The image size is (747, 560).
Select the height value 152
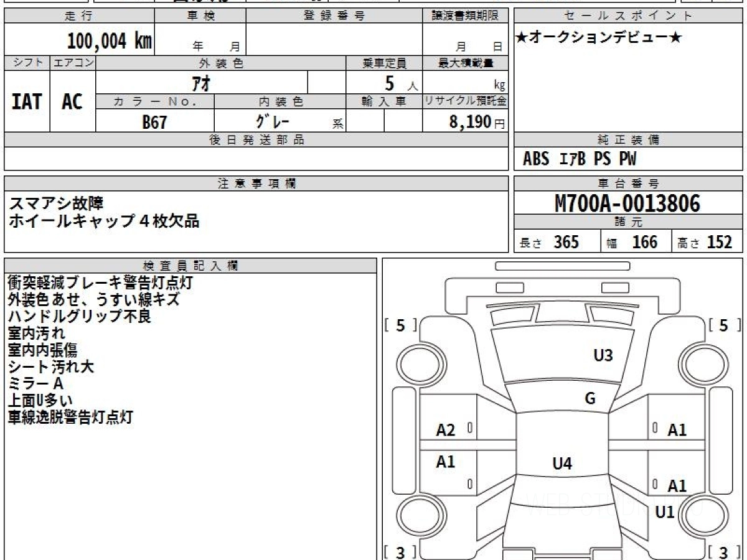click(720, 242)
